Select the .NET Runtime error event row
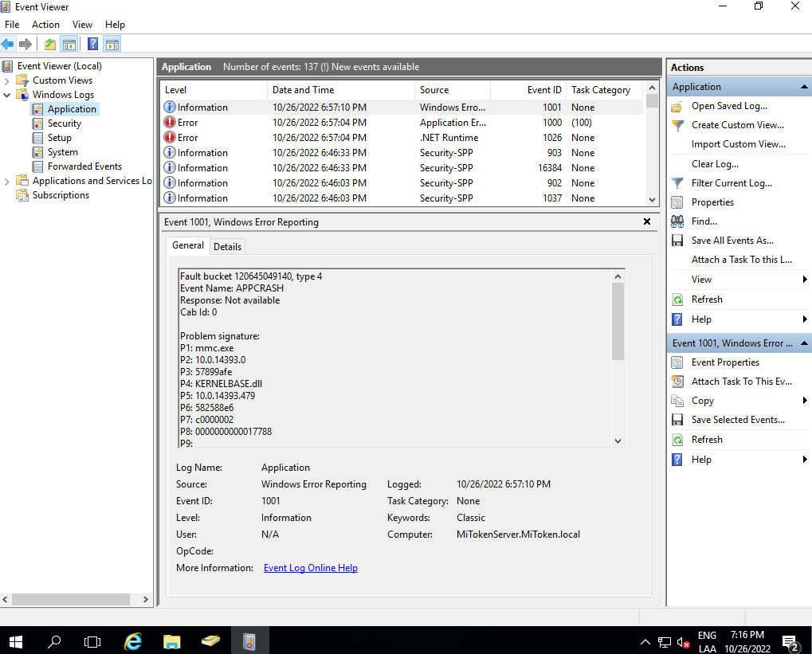812x654 pixels. click(402, 138)
